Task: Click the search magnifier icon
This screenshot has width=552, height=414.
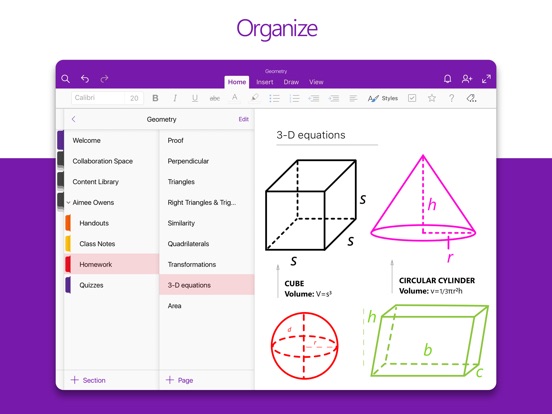Action: coord(65,79)
